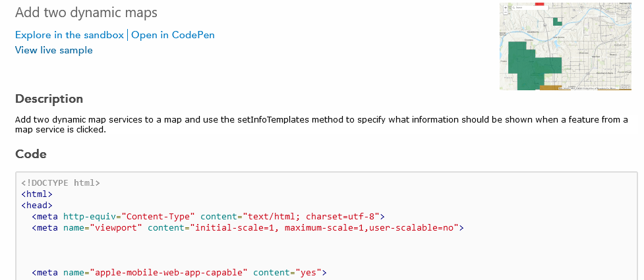The width and height of the screenshot is (644, 280).
Task: Click the red area at the map top
Action: coord(540,4)
